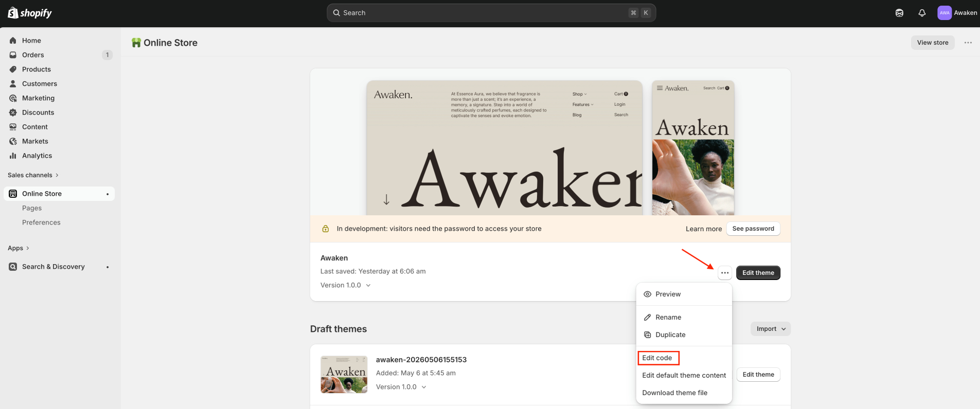The width and height of the screenshot is (980, 409).
Task: Choose Rename from the theme menu
Action: pos(684,318)
